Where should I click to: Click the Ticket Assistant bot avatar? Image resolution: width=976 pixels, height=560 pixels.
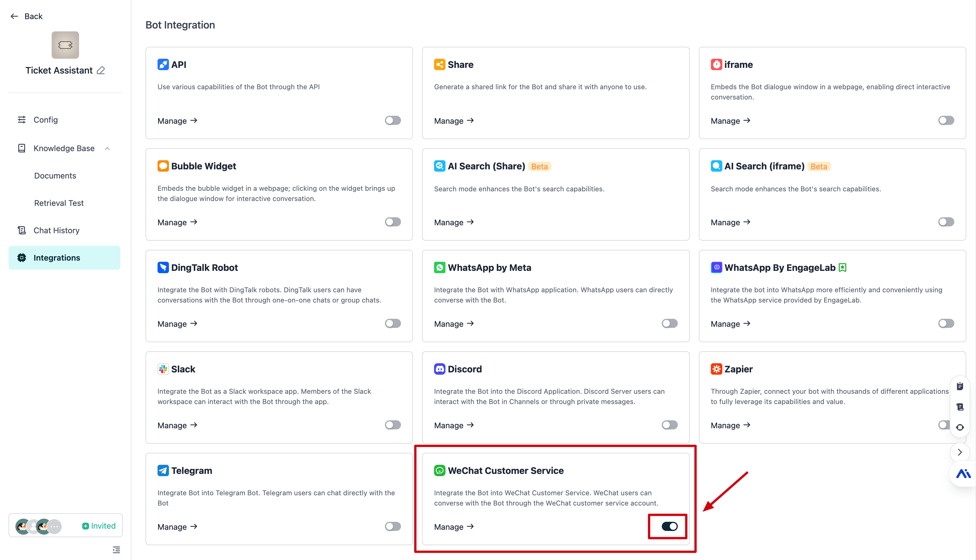[65, 45]
